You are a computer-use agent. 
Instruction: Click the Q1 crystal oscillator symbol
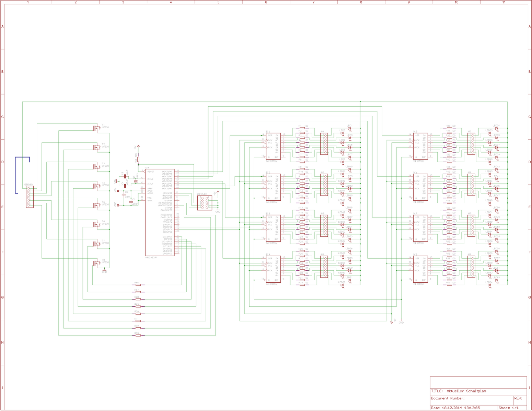tap(136, 181)
